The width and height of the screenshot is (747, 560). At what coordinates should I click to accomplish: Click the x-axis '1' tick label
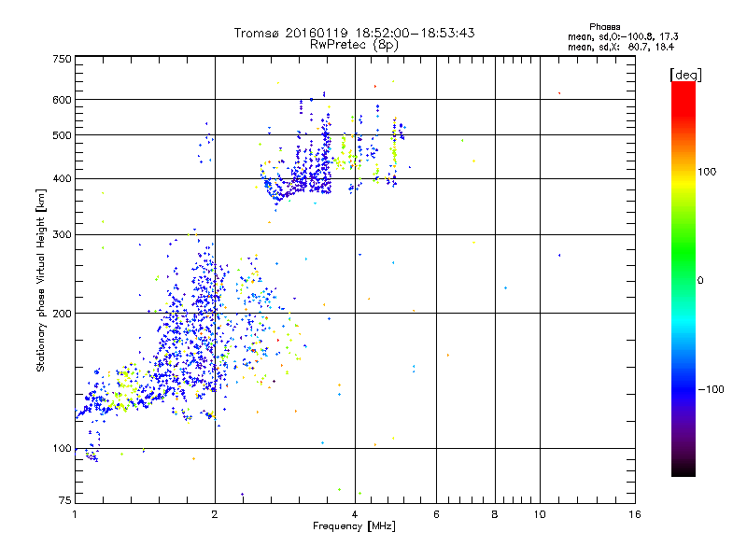point(75,514)
